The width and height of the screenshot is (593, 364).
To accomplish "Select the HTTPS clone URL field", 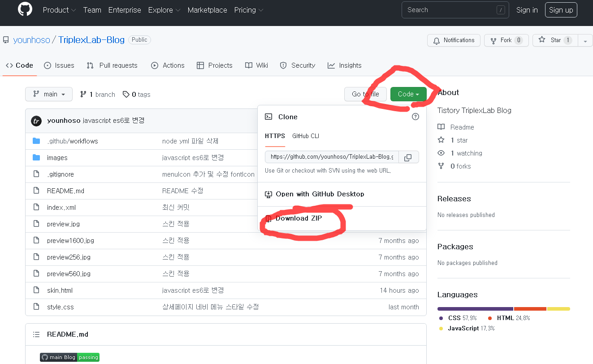I will click(x=332, y=157).
